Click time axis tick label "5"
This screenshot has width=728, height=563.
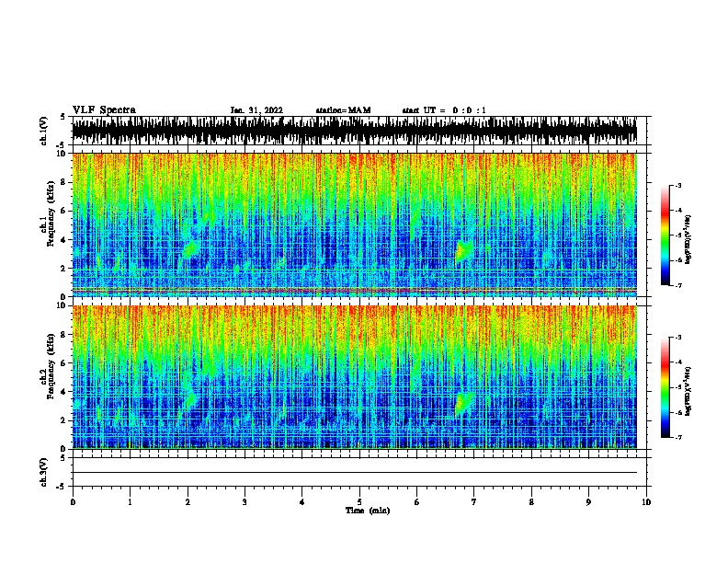click(x=359, y=502)
